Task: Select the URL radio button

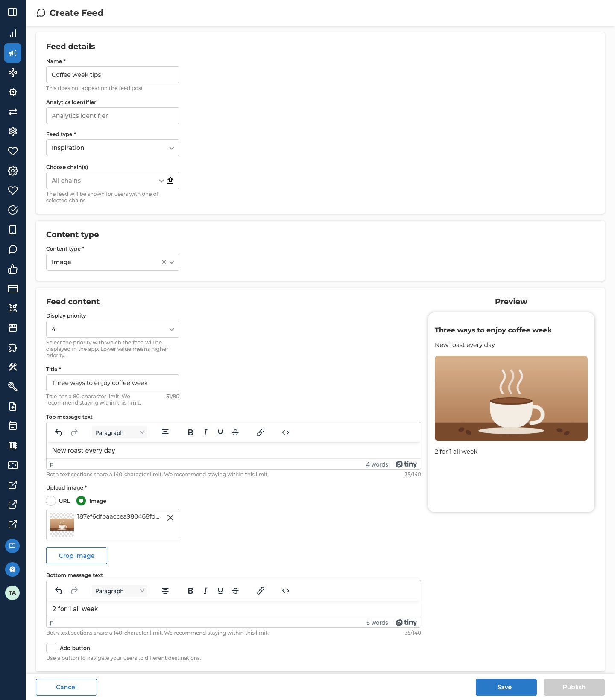Action: pos(51,501)
